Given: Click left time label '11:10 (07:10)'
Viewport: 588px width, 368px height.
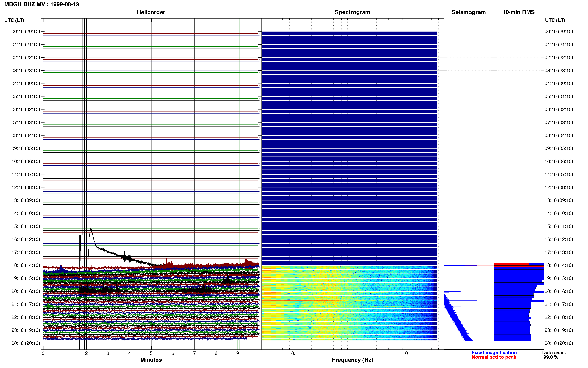Looking at the screenshot, I should pyautogui.click(x=26, y=174).
